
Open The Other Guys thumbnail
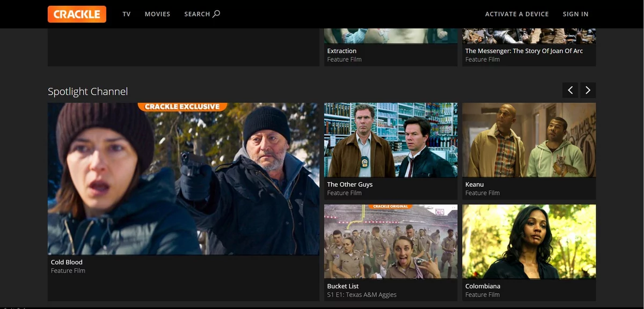tap(391, 139)
